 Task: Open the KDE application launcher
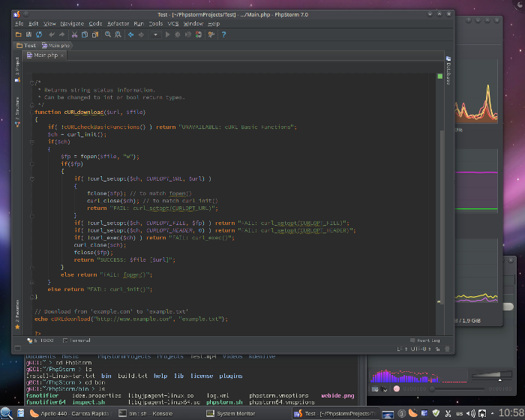pos(6,413)
